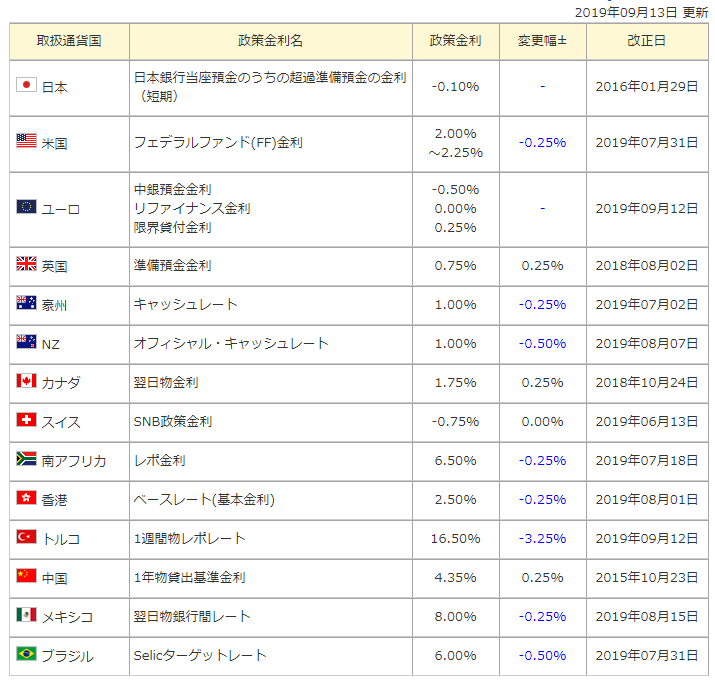
Task: Click オフィシャル・キャッシュレート rate name
Action: pos(231,343)
